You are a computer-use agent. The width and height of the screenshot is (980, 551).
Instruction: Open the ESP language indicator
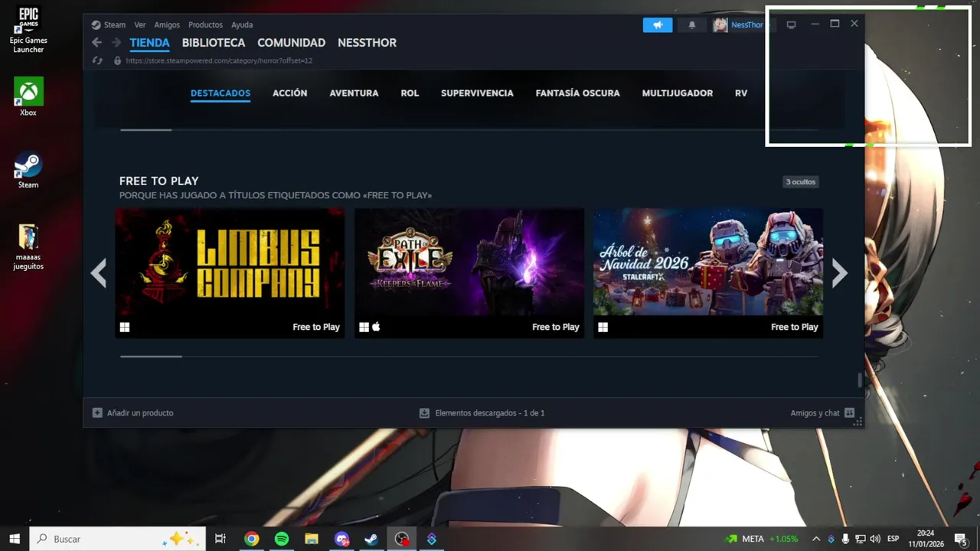[x=893, y=539]
